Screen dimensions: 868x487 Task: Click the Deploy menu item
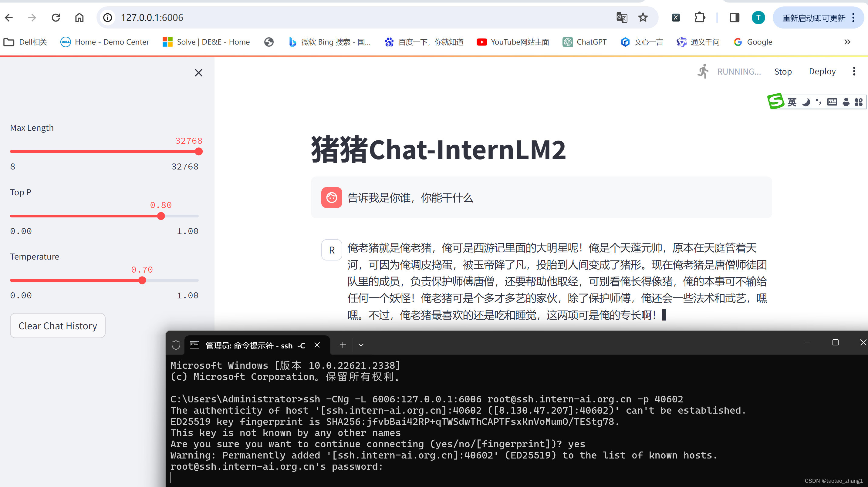tap(822, 71)
